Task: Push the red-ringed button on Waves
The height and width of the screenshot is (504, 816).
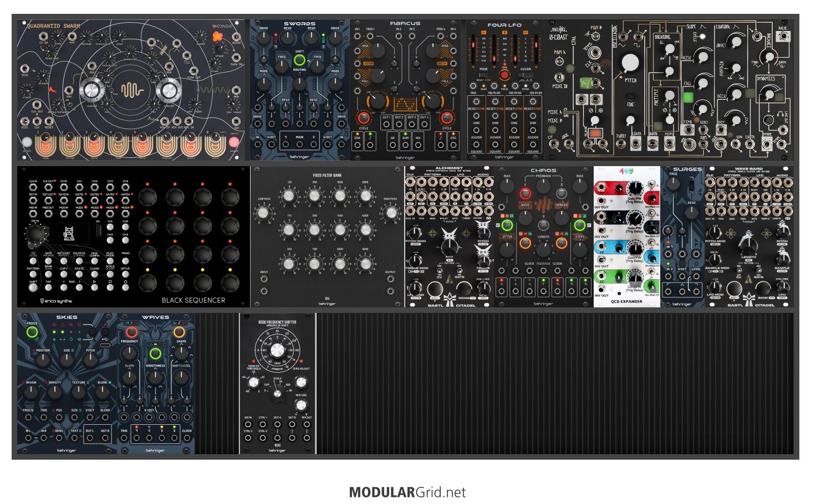Action: (131, 332)
